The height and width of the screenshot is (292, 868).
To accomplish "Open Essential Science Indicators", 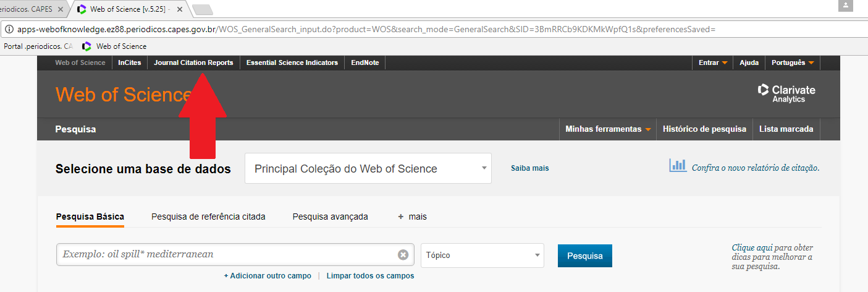I will click(x=292, y=62).
